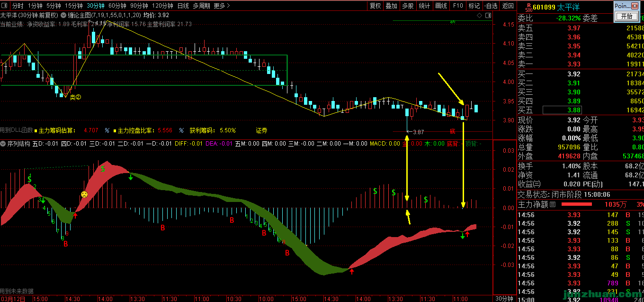Click the 获利筹码 5.50% label
Screen dimensions: 644x302
pyautogui.click(x=212, y=130)
